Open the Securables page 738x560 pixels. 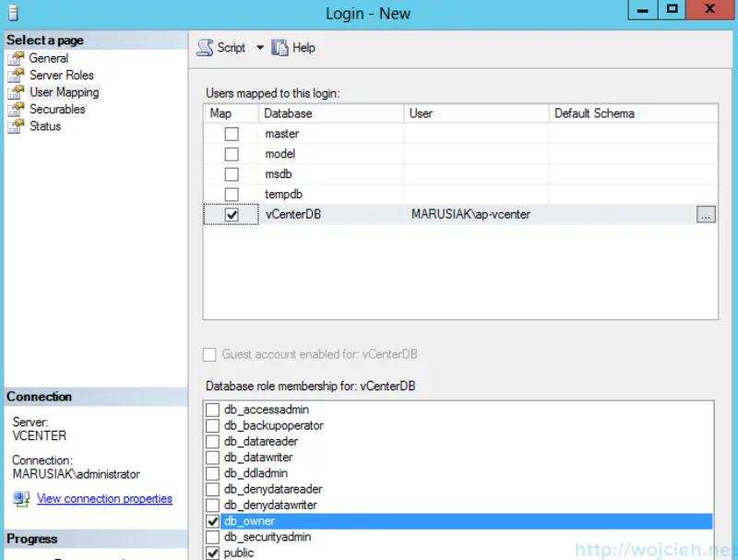pos(58,109)
